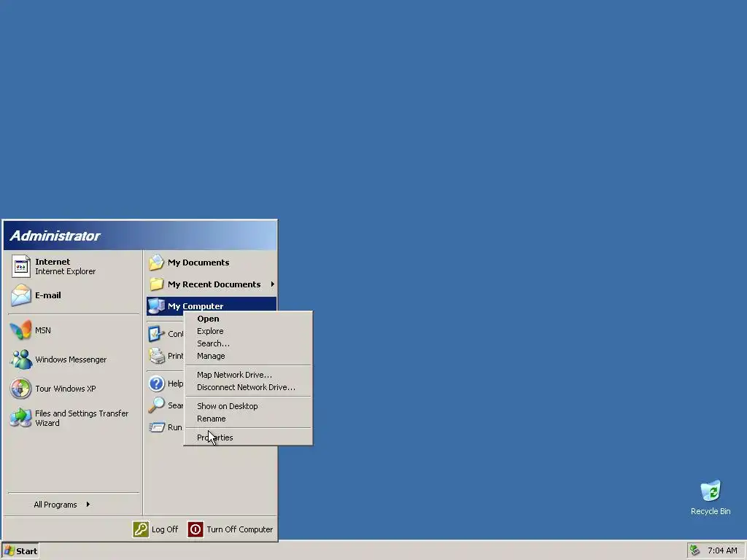Click the Search magnifier icon
The image size is (747, 560).
(156, 405)
